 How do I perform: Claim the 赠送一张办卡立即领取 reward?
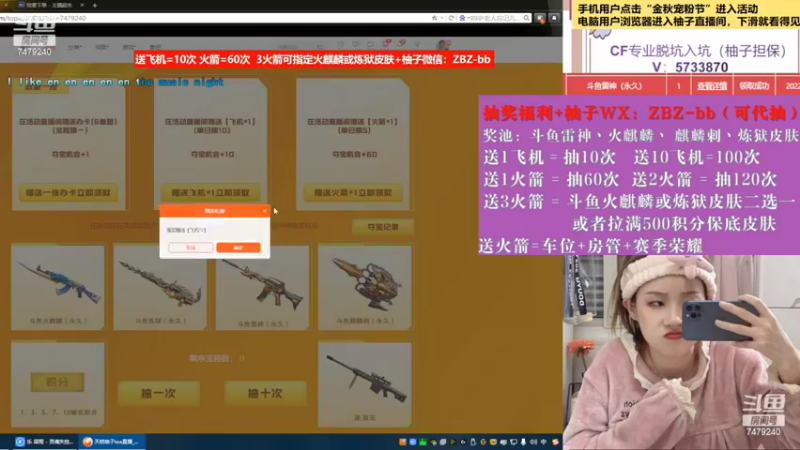[x=68, y=193]
